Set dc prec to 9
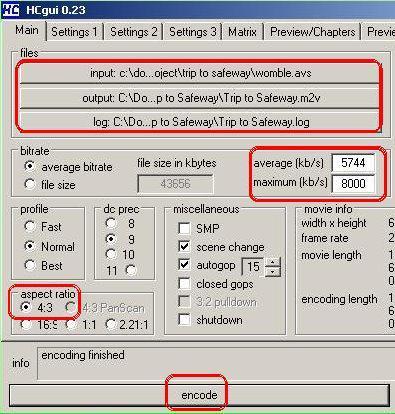 111,239
